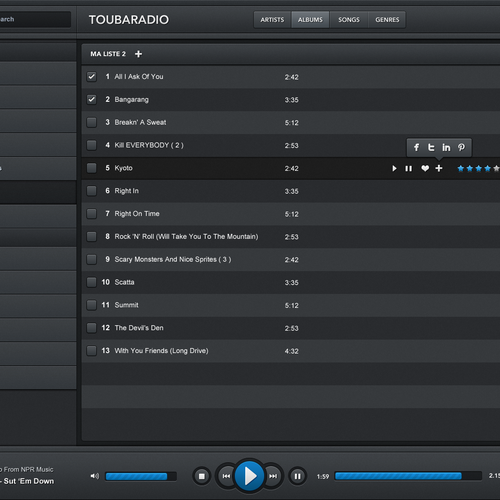Click the 4:32 duration of track 13
This screenshot has height=500, width=500.
[x=291, y=351]
